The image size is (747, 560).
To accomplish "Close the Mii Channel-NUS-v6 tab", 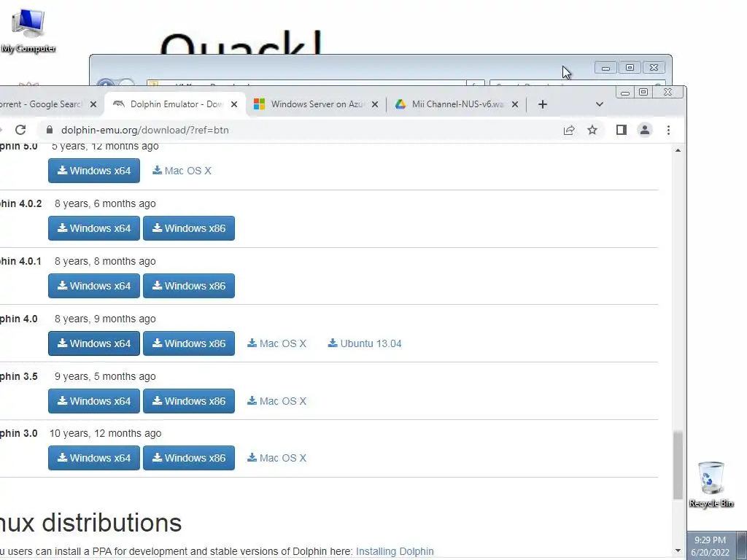I will click(515, 104).
